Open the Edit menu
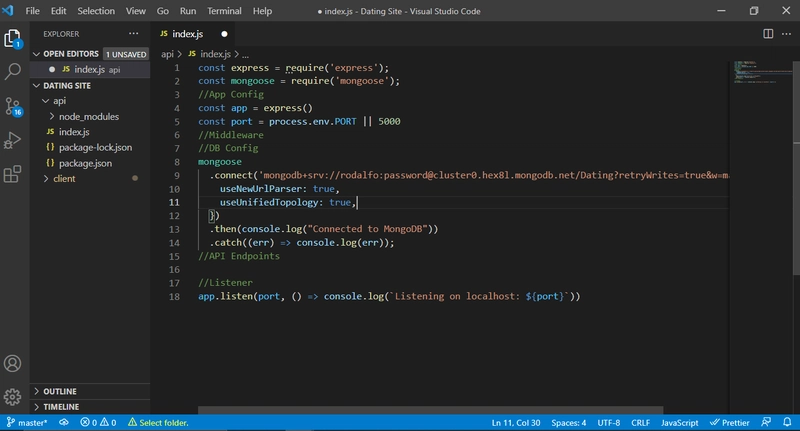800x431 pixels. tap(58, 11)
